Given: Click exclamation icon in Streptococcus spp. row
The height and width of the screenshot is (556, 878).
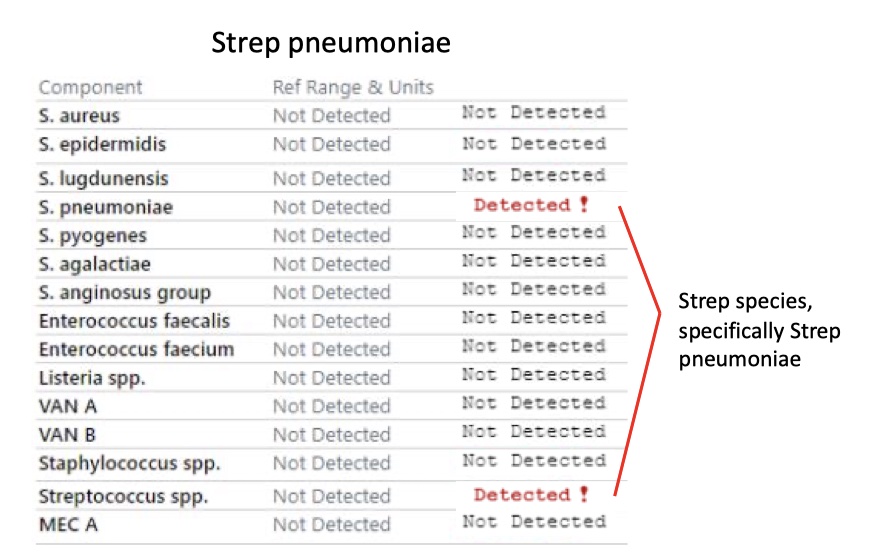Looking at the screenshot, I should point(584,494).
